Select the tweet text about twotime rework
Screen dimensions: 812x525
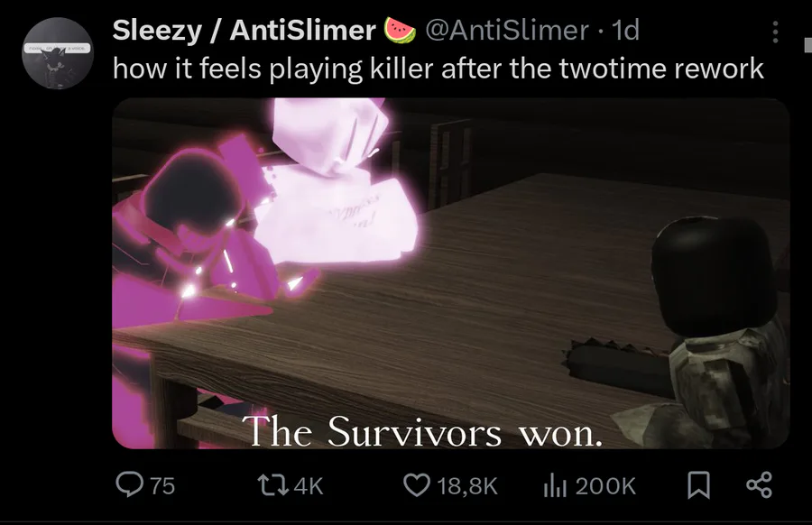(438, 69)
